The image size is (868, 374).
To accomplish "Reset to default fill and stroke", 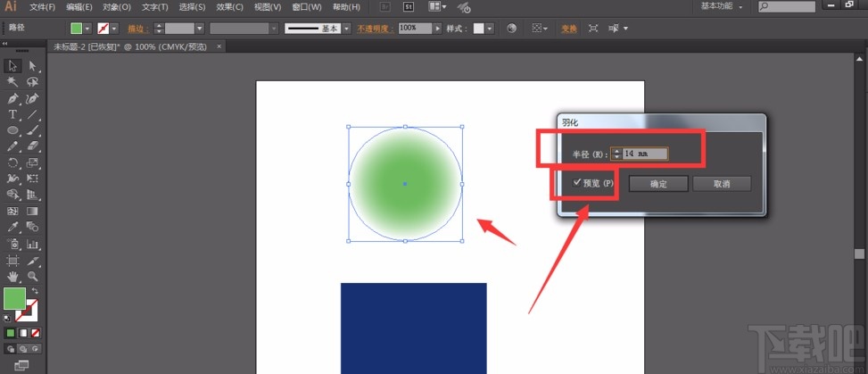I will point(6,318).
